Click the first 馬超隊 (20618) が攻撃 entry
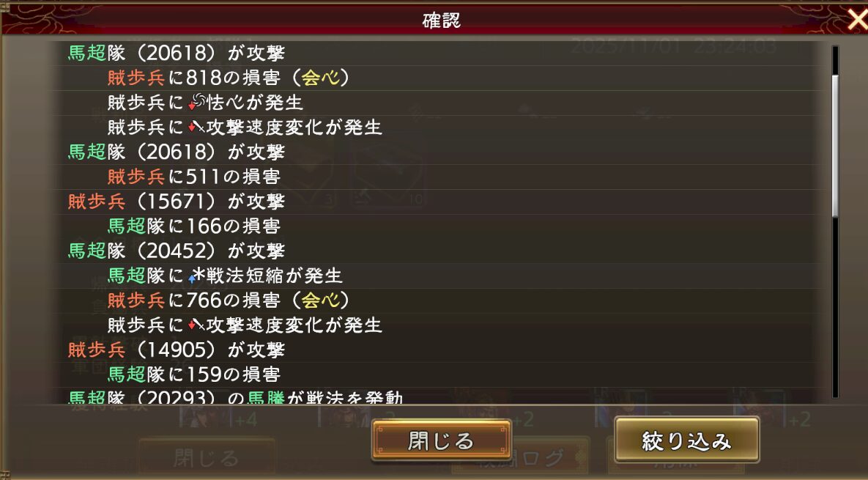Image resolution: width=868 pixels, height=480 pixels. click(x=177, y=53)
